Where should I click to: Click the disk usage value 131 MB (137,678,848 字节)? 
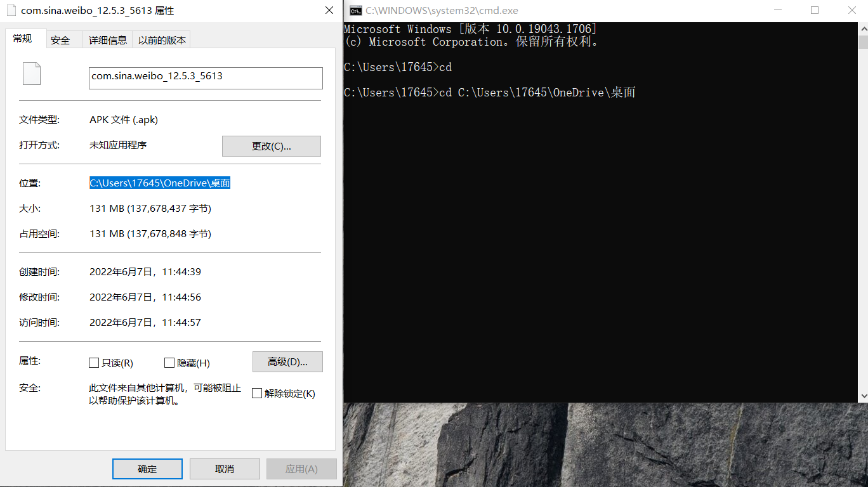150,234
